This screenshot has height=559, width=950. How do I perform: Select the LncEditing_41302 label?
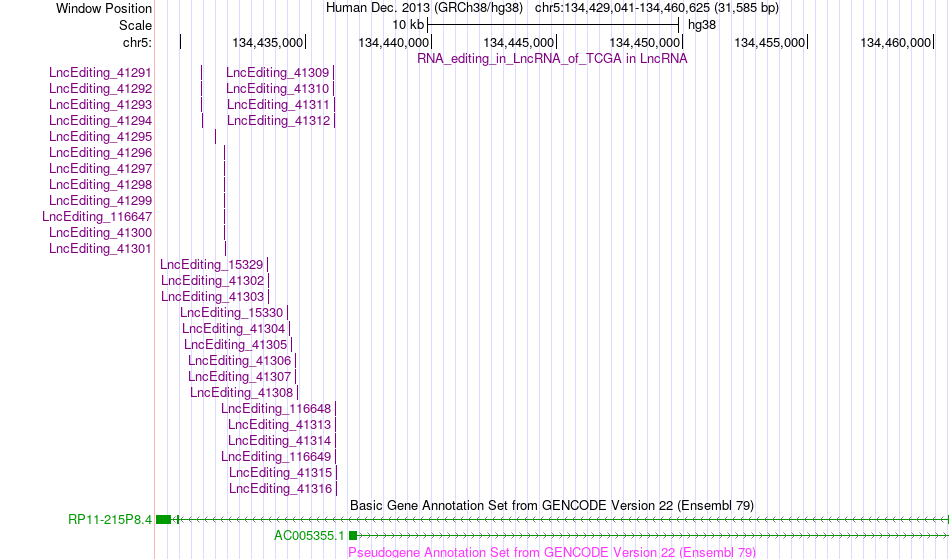click(213, 280)
